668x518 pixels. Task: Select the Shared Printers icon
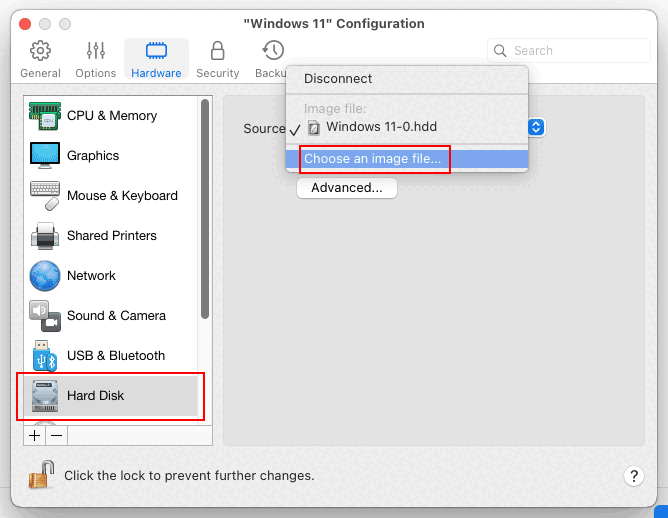tap(45, 236)
